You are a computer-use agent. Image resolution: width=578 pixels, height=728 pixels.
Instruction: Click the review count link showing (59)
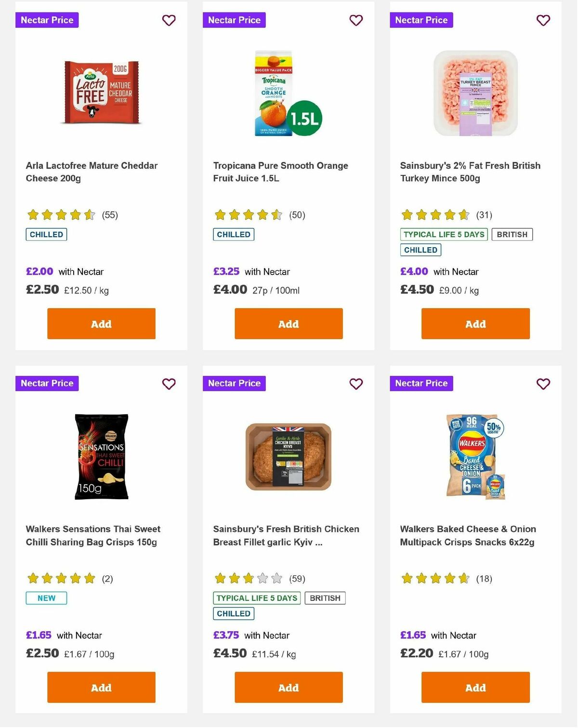coord(296,579)
